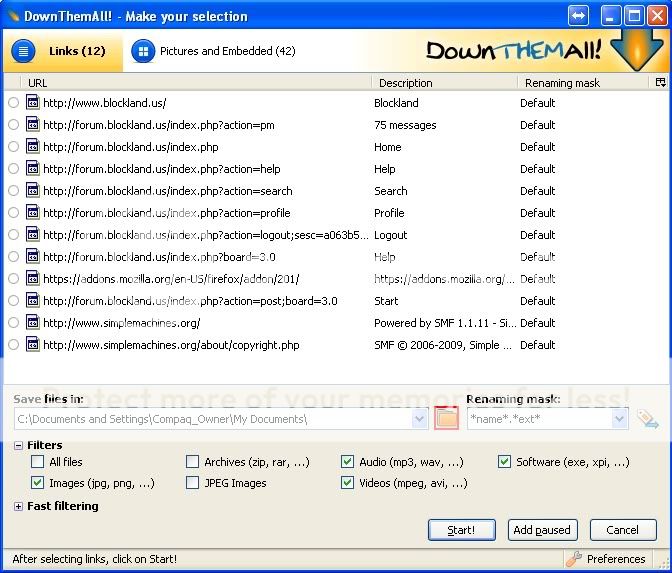Uncheck the Audio (mp3, wav) filter
This screenshot has height=573, width=672.
click(347, 462)
